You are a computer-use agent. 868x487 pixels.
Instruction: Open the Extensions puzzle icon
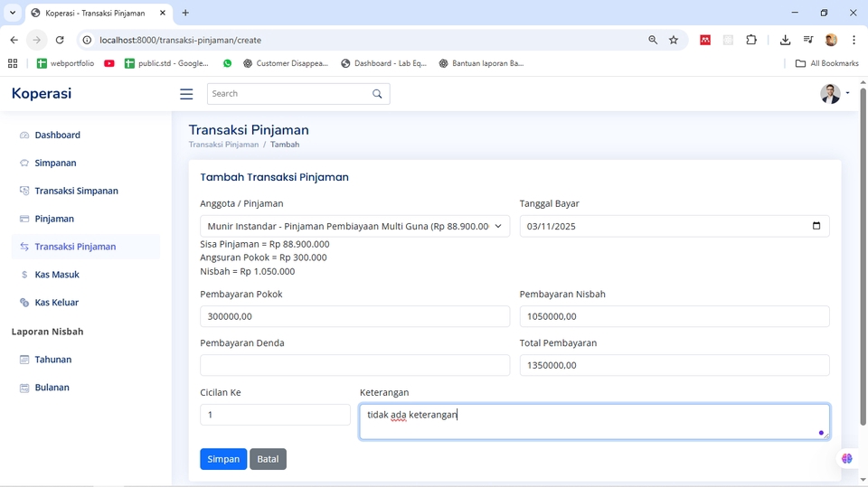point(751,40)
